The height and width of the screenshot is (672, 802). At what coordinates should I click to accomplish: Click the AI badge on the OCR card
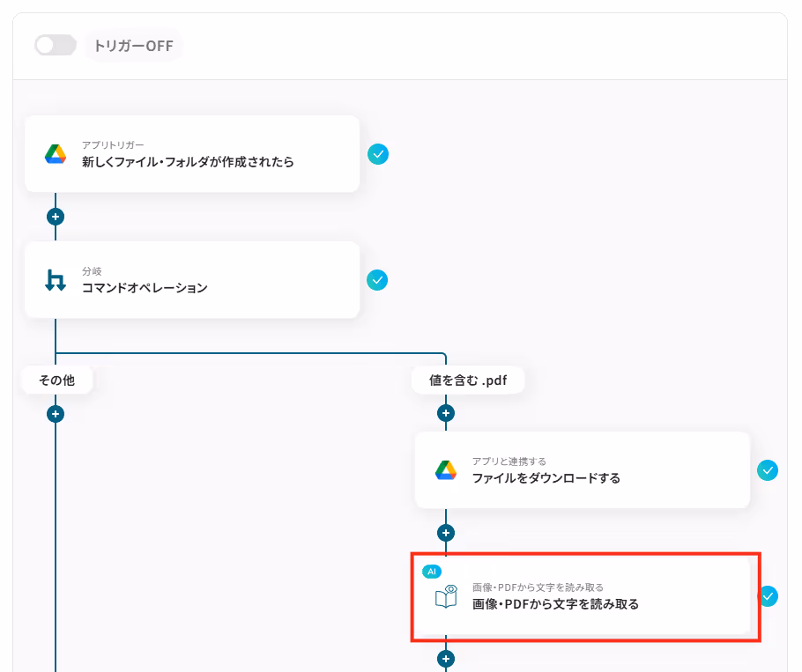[x=432, y=572]
